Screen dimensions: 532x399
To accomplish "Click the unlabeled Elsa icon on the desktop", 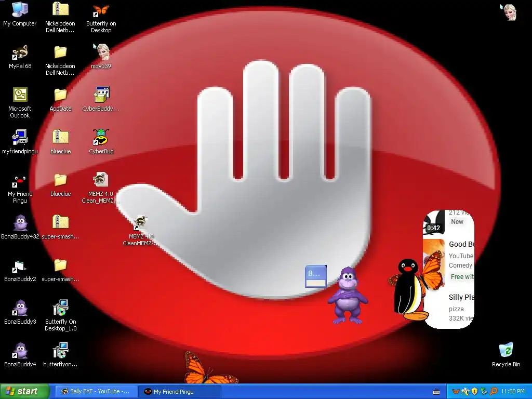I will click(x=509, y=12).
